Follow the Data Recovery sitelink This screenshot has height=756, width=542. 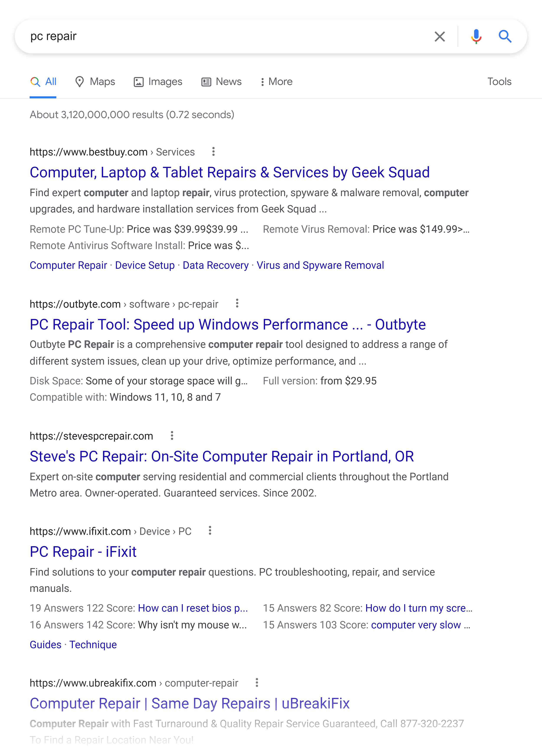tap(215, 265)
